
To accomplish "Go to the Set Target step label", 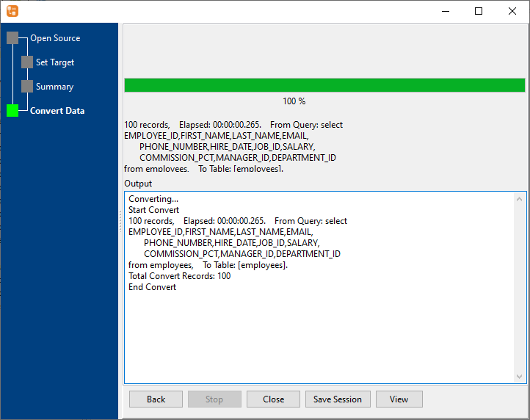I will tap(55, 62).
